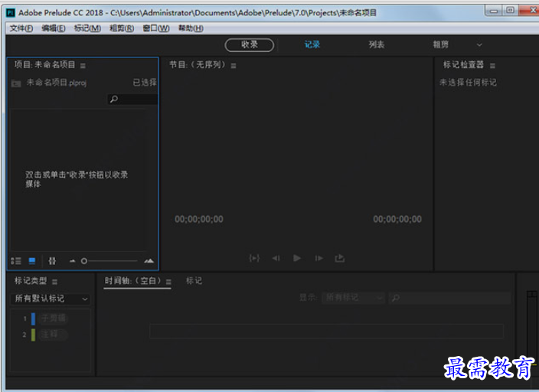Click the project search field
This screenshot has width=539, height=392.
tap(132, 100)
